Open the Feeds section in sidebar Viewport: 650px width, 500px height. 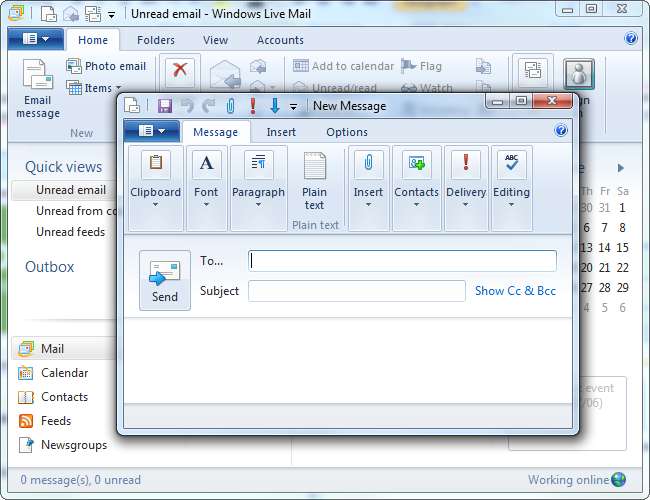pos(45,421)
